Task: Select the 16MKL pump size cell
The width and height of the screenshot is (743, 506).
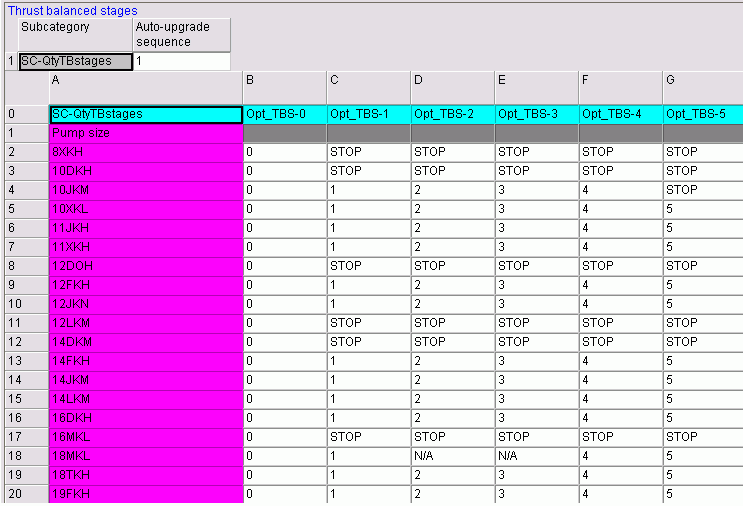Action: click(x=146, y=437)
